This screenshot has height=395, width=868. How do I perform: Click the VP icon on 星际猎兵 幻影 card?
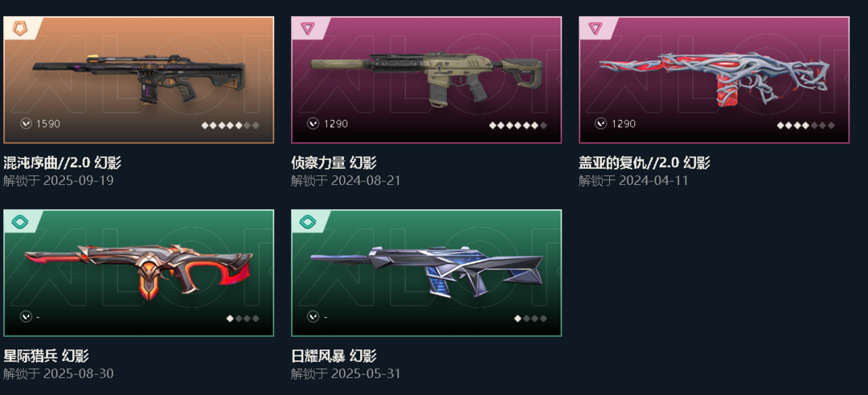26,316
